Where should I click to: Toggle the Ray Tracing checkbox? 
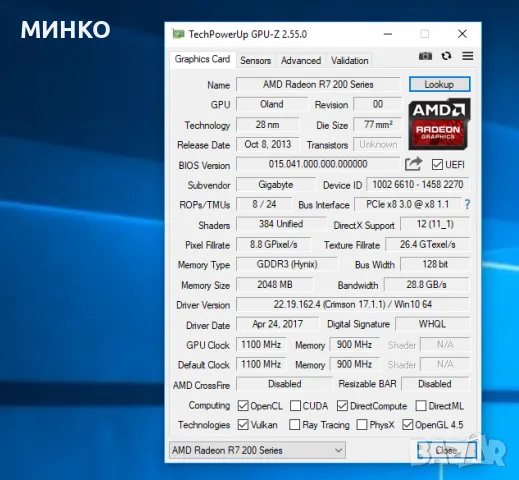294,425
